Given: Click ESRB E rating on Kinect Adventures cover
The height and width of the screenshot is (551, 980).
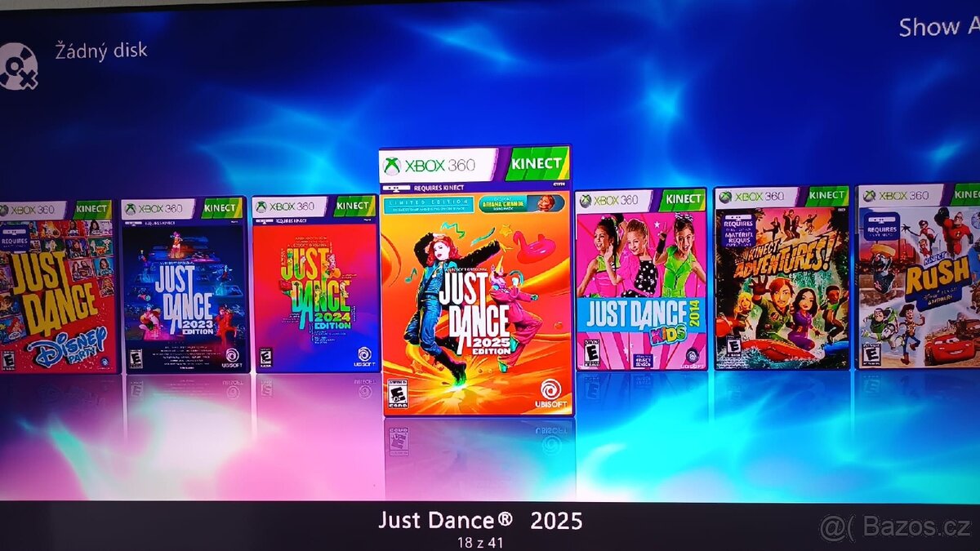Looking at the screenshot, I should point(734,346).
